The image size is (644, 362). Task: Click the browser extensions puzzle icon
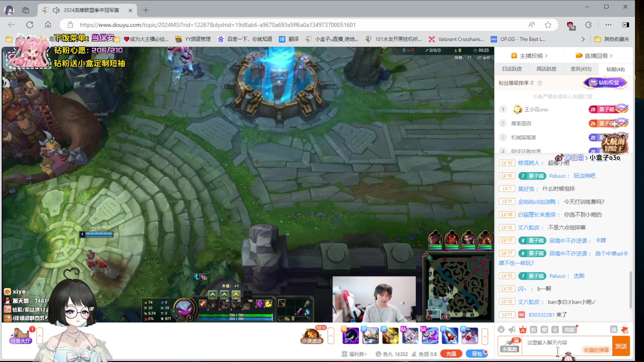coord(588,25)
